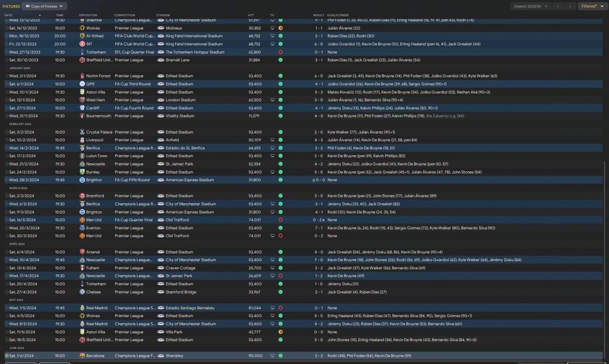Go to the previous season arrow

[x=558, y=6]
